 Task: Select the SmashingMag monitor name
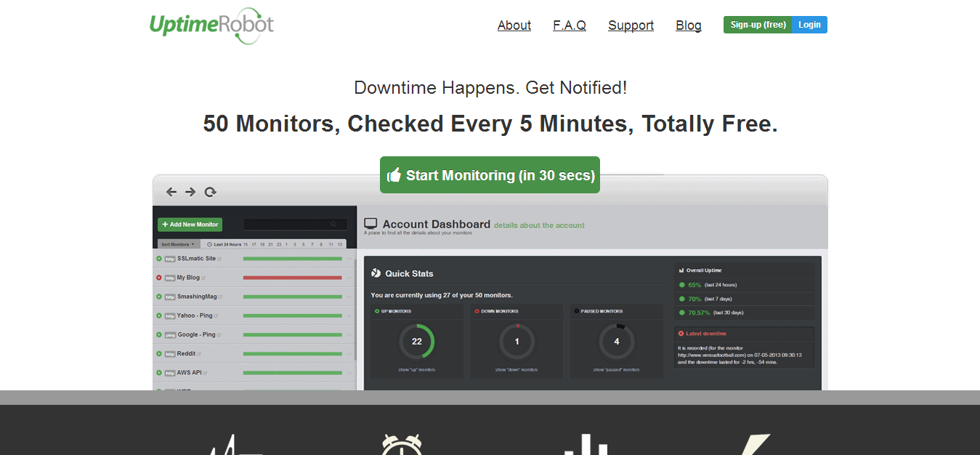click(197, 297)
